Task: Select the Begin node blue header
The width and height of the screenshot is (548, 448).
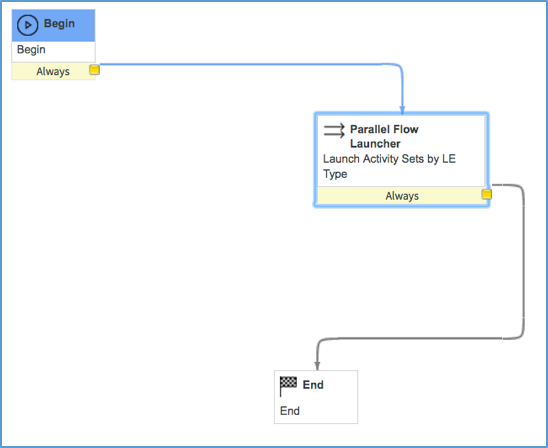Action: pos(53,26)
